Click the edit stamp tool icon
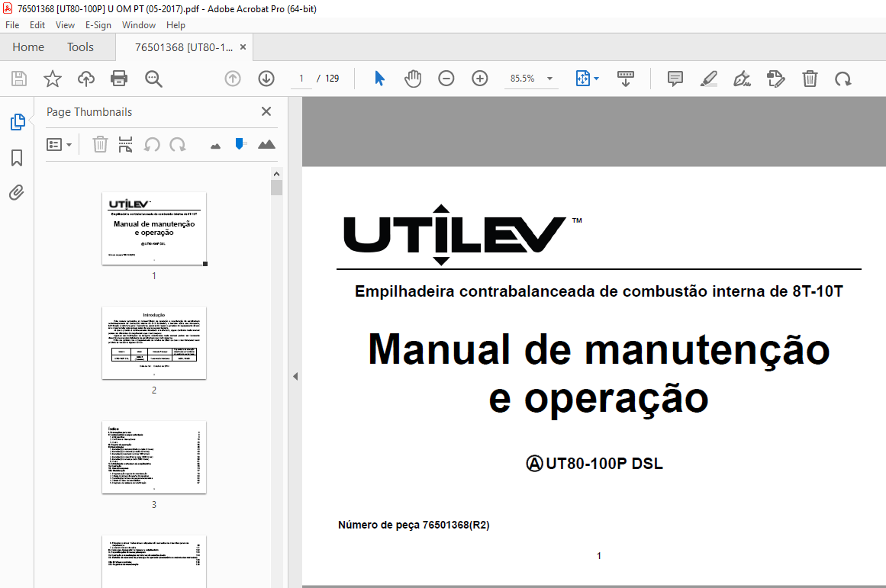The width and height of the screenshot is (886, 588). tap(776, 79)
